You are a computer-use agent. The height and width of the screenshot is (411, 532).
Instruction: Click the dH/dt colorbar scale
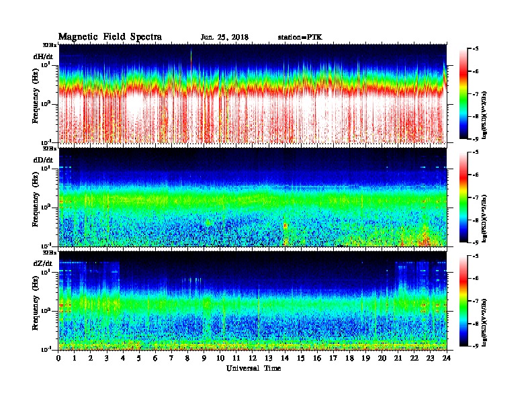pos(463,94)
